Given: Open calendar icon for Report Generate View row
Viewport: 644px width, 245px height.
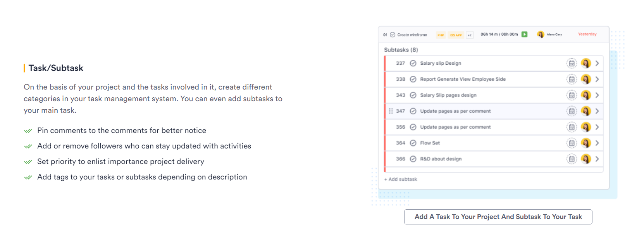Looking at the screenshot, I should click(x=572, y=79).
